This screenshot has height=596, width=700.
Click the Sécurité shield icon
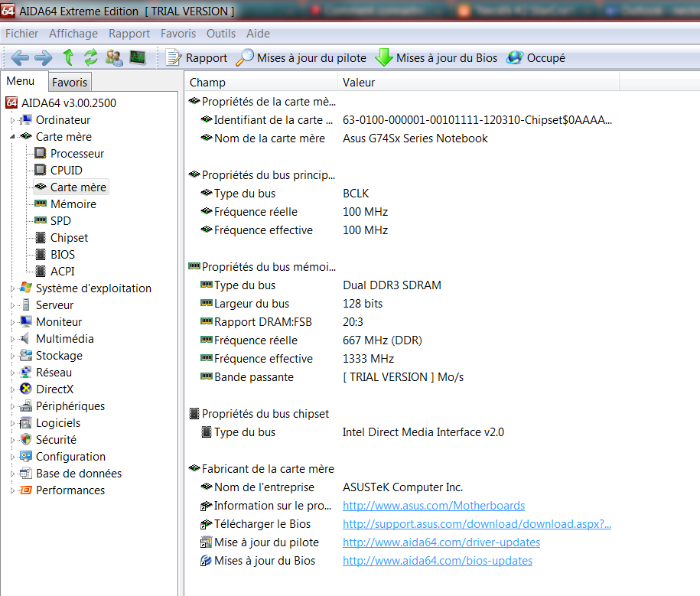tap(26, 439)
